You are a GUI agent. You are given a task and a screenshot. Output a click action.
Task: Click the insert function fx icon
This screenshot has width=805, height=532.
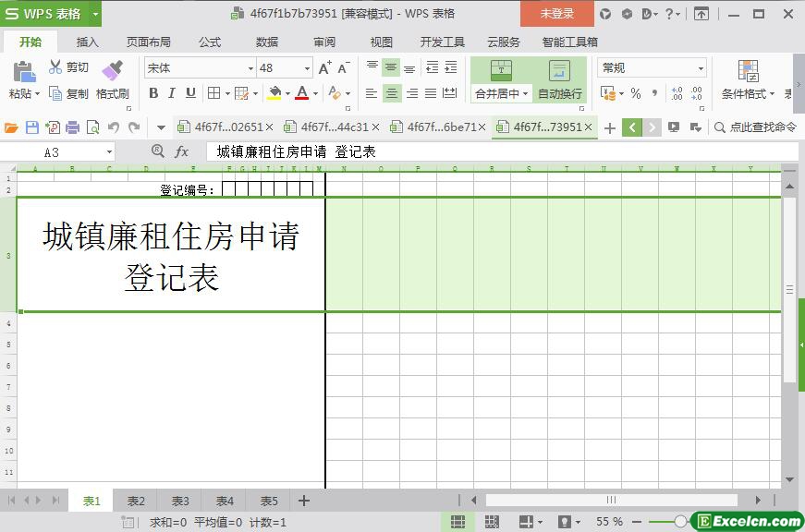point(182,151)
